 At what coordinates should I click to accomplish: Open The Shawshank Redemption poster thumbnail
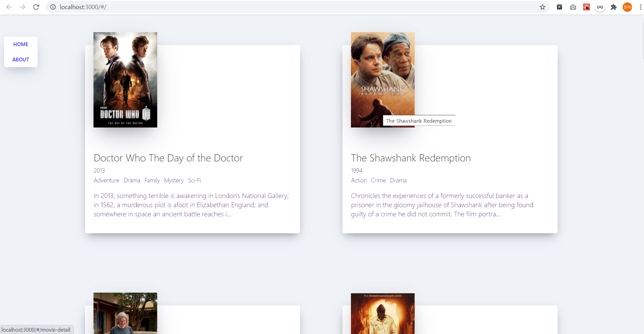383,80
